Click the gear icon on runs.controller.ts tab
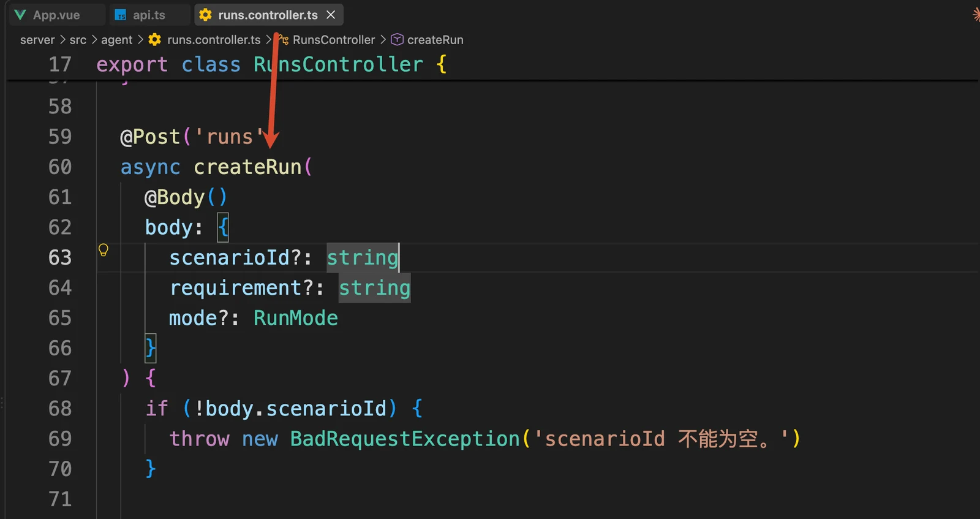Image resolution: width=980 pixels, height=519 pixels. tap(206, 15)
